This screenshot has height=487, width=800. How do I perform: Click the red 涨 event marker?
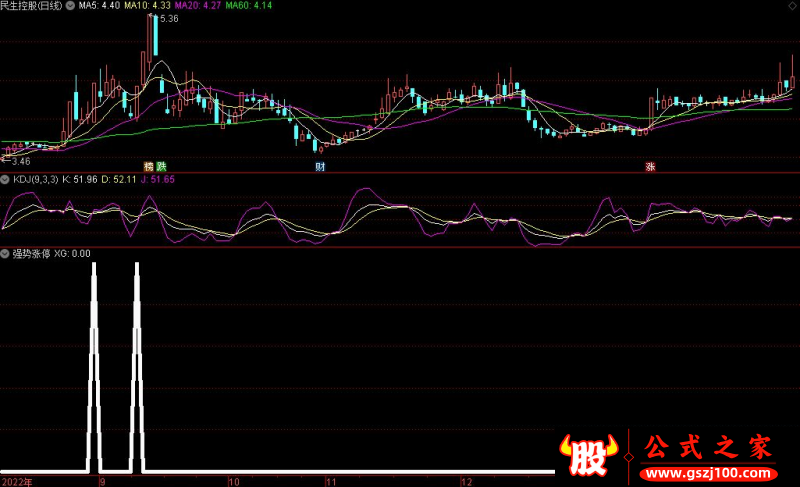coord(650,166)
